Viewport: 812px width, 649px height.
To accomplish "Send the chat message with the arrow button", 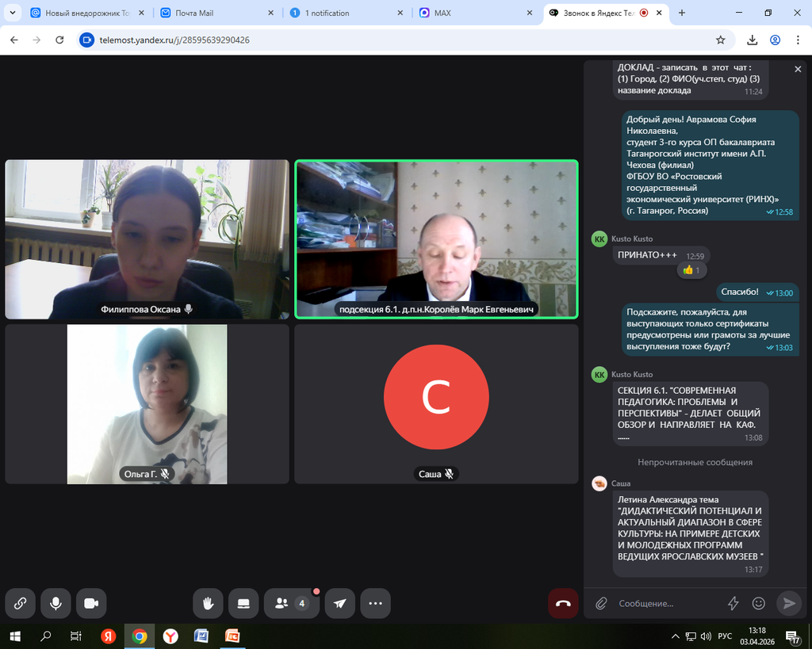I will (788, 603).
